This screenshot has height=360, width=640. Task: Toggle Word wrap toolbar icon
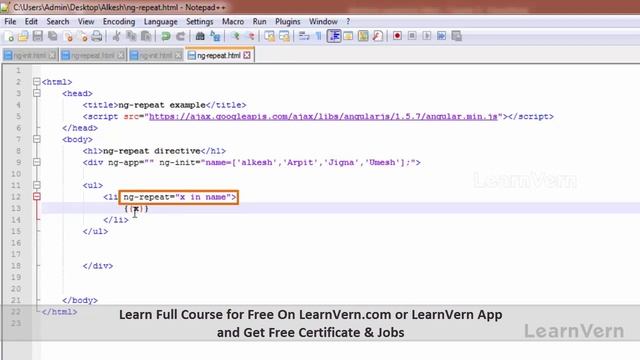[x=304, y=36]
